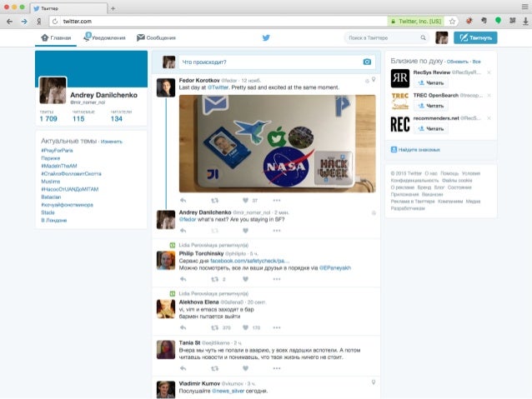This screenshot has height=399, width=532.
Task: Like Tania St's tweet
Action: click(x=246, y=368)
